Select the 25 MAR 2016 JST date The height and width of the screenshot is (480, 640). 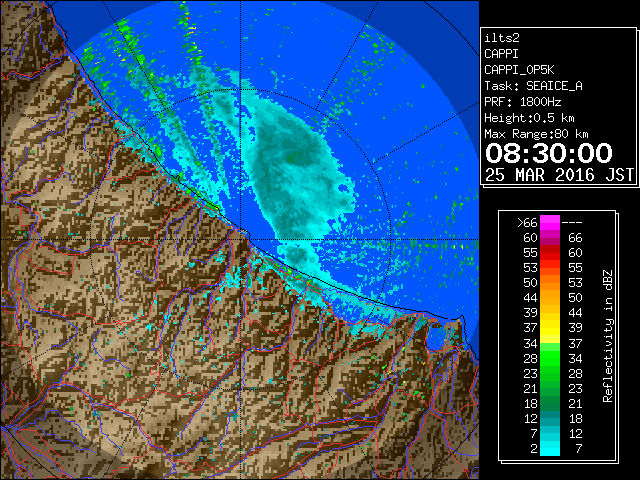pos(559,175)
